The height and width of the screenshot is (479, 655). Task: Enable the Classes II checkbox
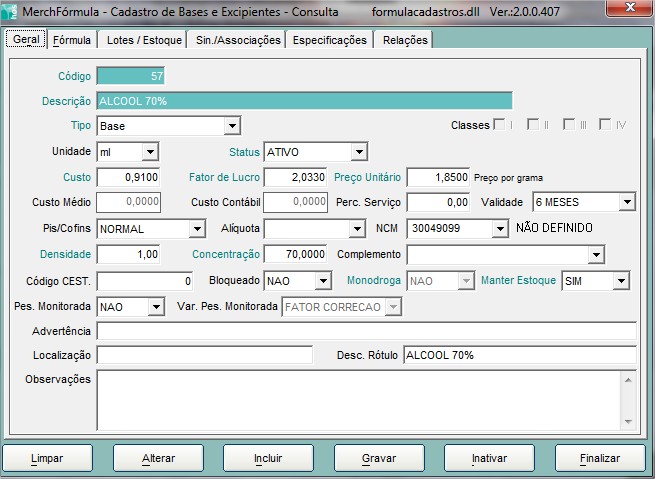[534, 125]
